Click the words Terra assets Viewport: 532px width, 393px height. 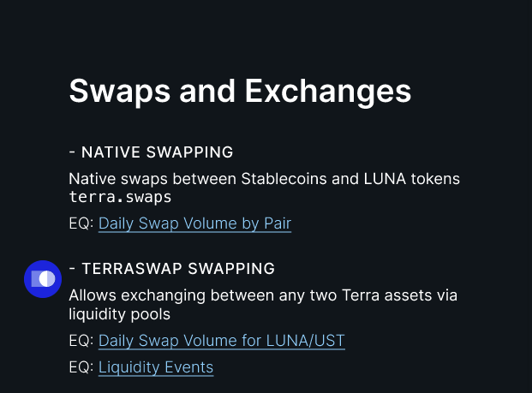(x=386, y=295)
